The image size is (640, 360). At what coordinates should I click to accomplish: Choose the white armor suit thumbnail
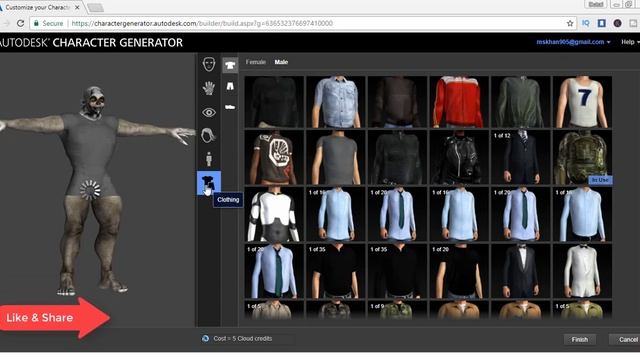pyautogui.click(x=274, y=214)
